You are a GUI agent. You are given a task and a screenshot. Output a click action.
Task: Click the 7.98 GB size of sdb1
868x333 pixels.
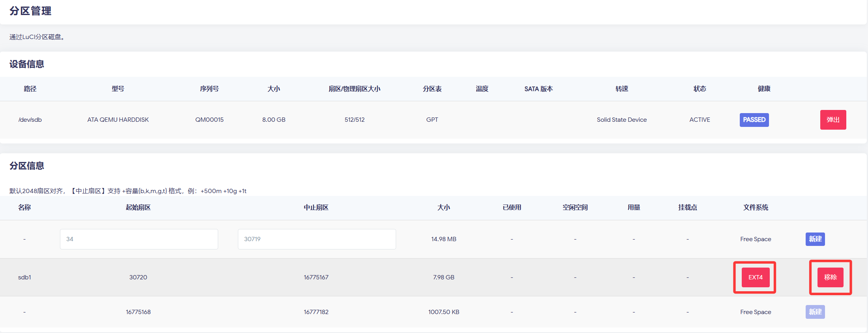point(443,277)
